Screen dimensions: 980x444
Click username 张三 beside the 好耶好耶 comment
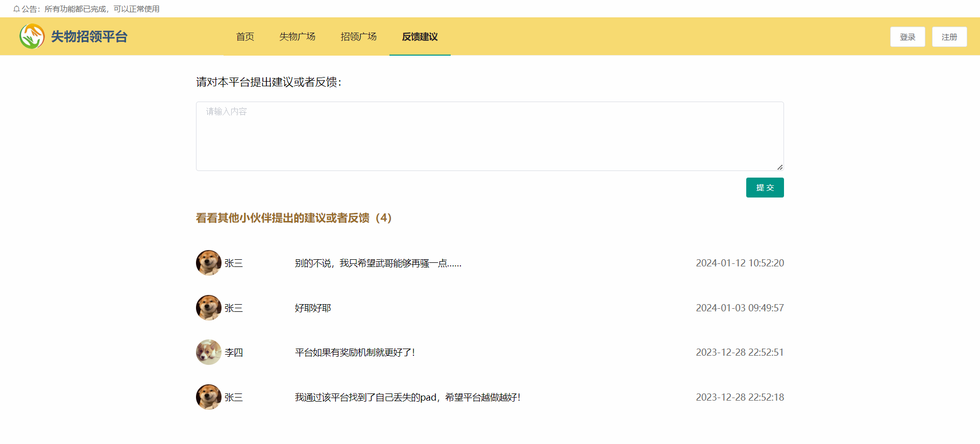234,308
